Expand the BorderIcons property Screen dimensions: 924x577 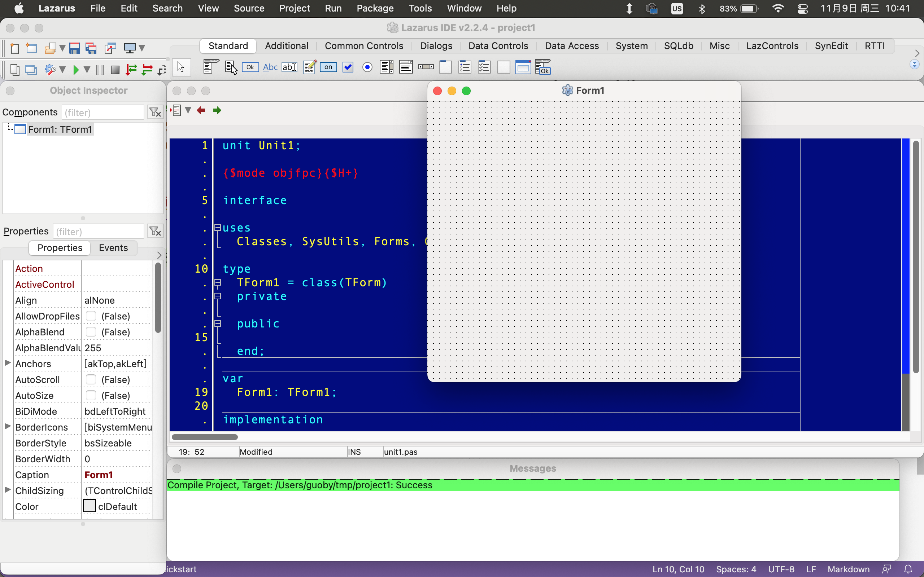click(8, 426)
